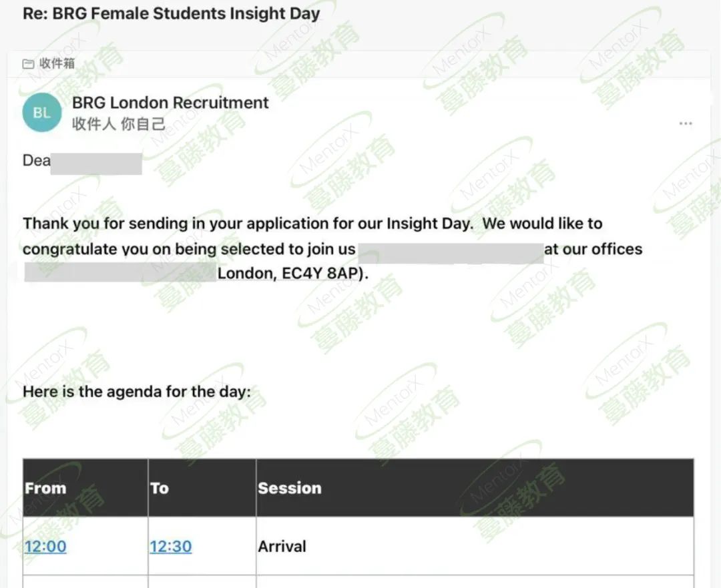The width and height of the screenshot is (721, 588).
Task: Open the three-dot more options menu
Action: pos(685,123)
